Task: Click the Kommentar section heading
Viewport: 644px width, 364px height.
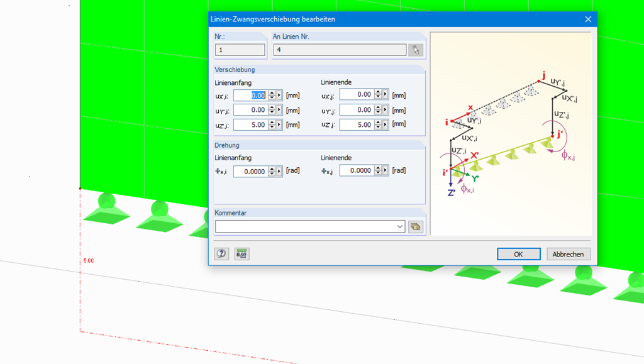Action: click(x=230, y=213)
